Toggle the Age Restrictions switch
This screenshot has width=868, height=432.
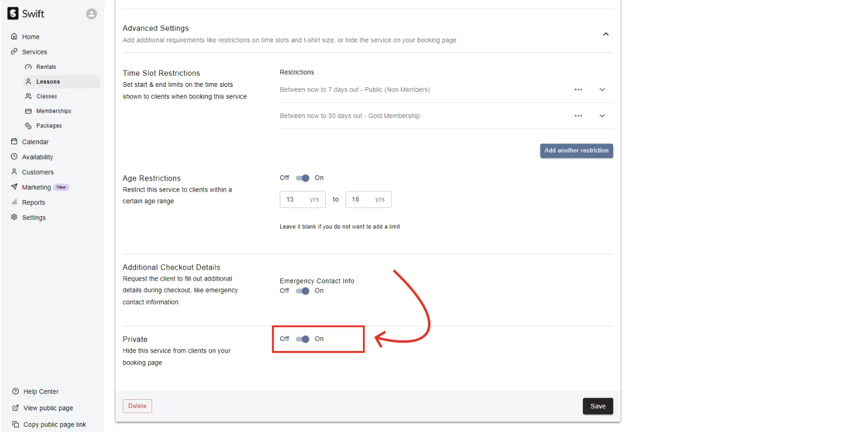pyautogui.click(x=303, y=178)
